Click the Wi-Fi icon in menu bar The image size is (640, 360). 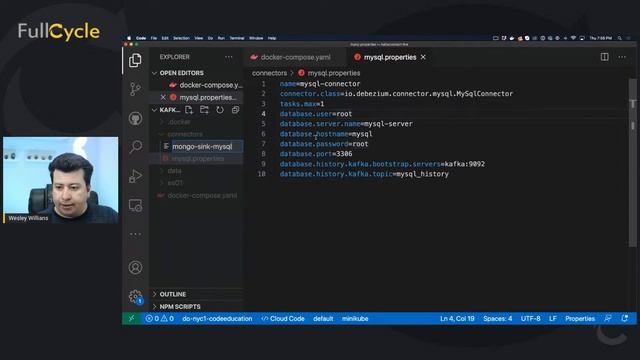(573, 38)
